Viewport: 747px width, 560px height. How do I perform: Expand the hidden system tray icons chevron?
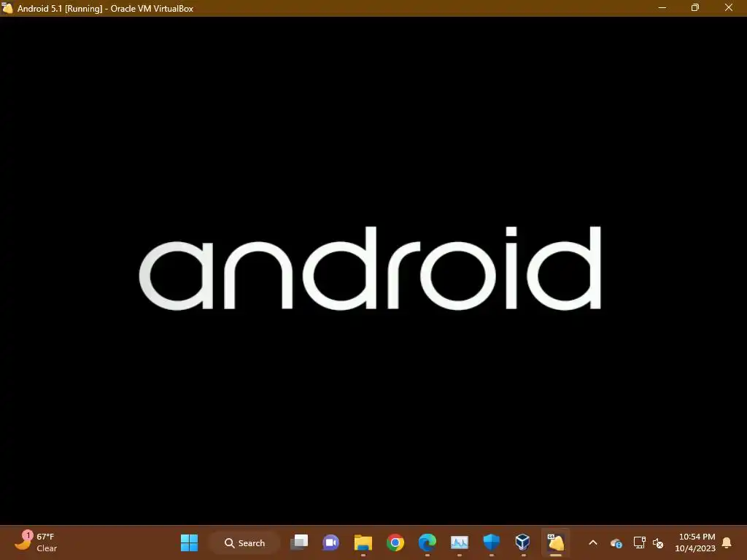[x=593, y=542]
